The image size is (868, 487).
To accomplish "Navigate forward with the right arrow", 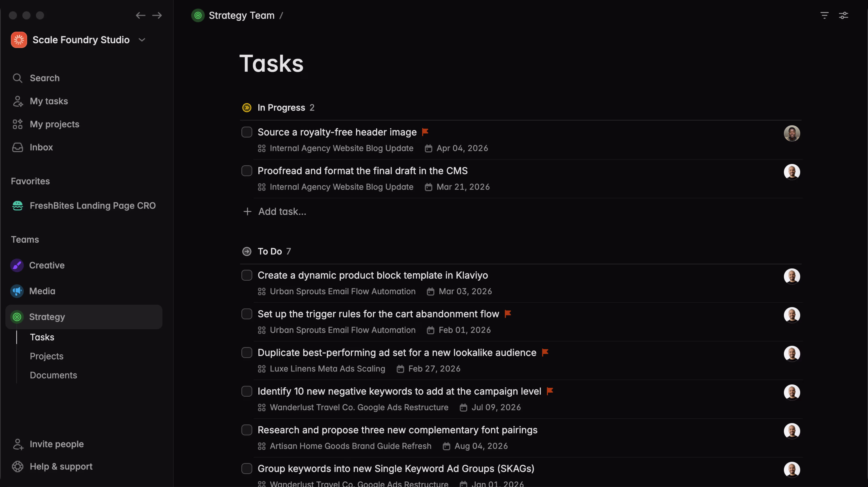I will (157, 15).
